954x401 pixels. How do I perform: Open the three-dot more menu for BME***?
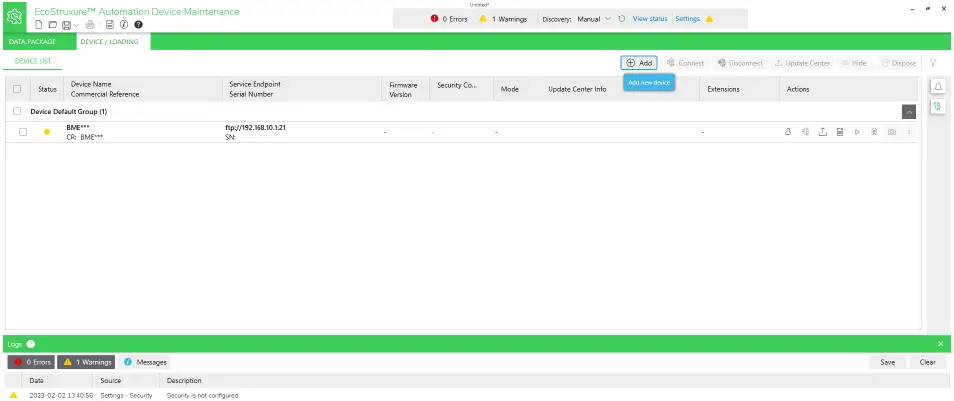pos(909,131)
